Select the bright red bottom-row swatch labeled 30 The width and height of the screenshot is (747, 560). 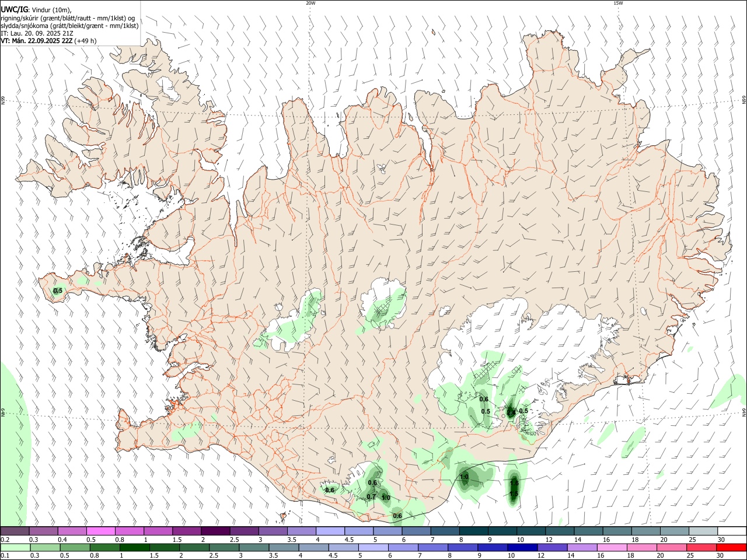click(x=732, y=547)
